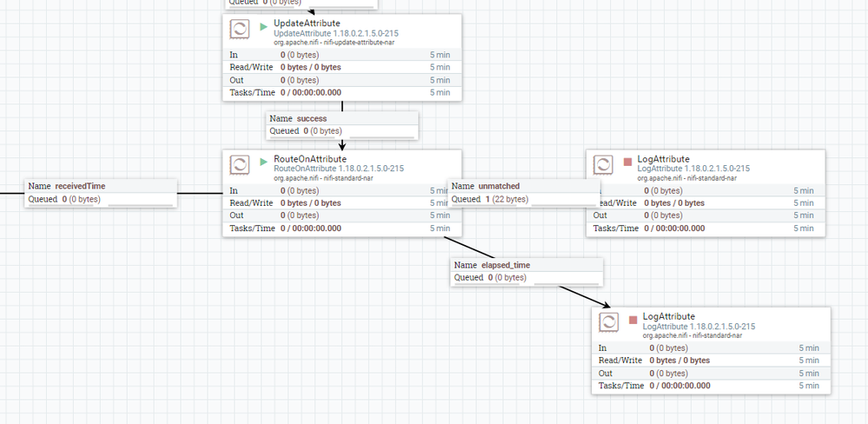Click the Tasks/Time row of RouteOnAttribute
This screenshot has width=868, height=424.
pos(342,228)
